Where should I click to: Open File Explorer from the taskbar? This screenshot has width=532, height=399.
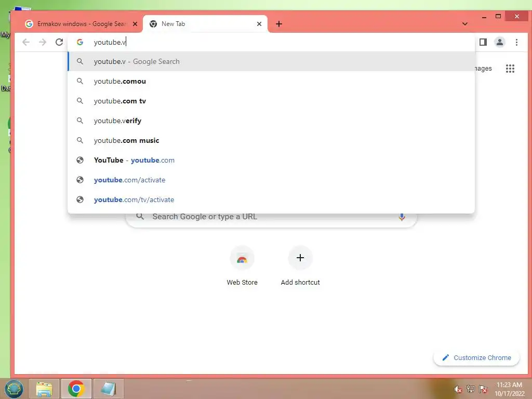point(44,389)
